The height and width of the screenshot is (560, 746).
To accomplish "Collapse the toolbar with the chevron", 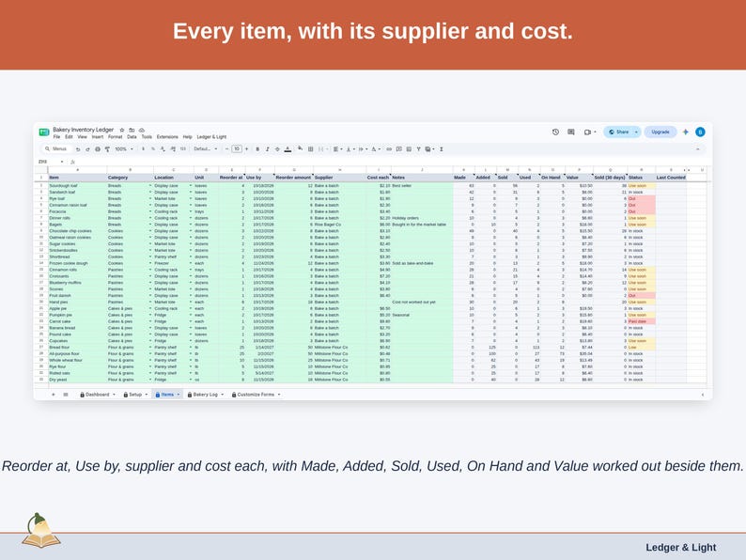I will (697, 149).
